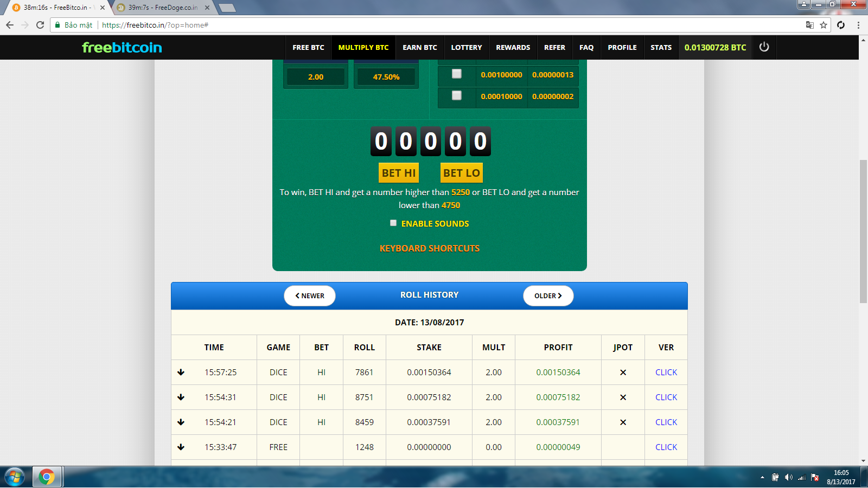Image resolution: width=868 pixels, height=488 pixels.
Task: Show OLDER roll history
Action: click(x=548, y=296)
